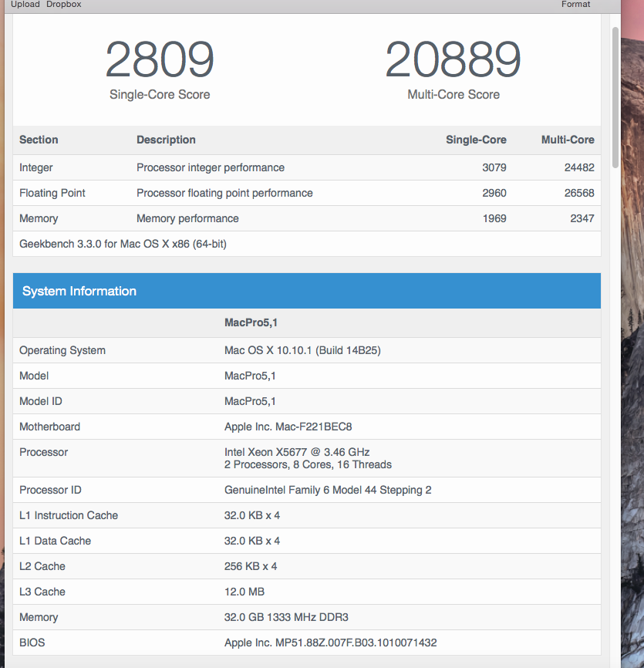Click the Dropbox toolbar item
644x668 pixels.
pos(63,4)
